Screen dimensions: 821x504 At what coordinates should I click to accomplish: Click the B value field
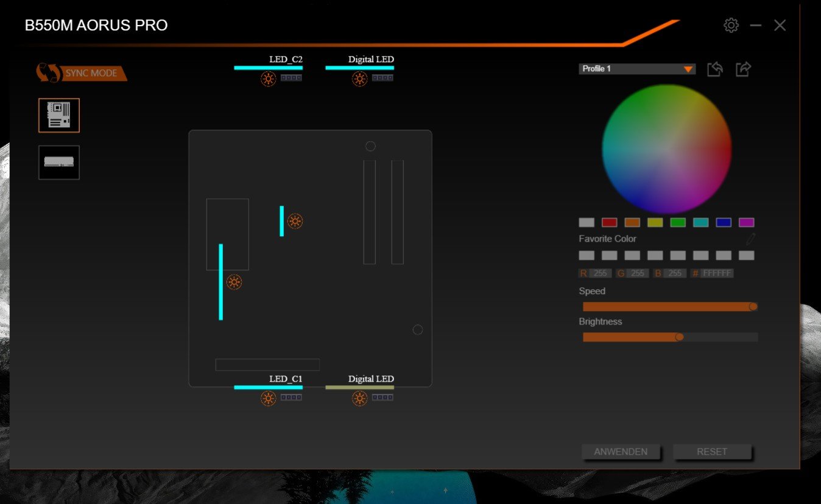click(675, 273)
